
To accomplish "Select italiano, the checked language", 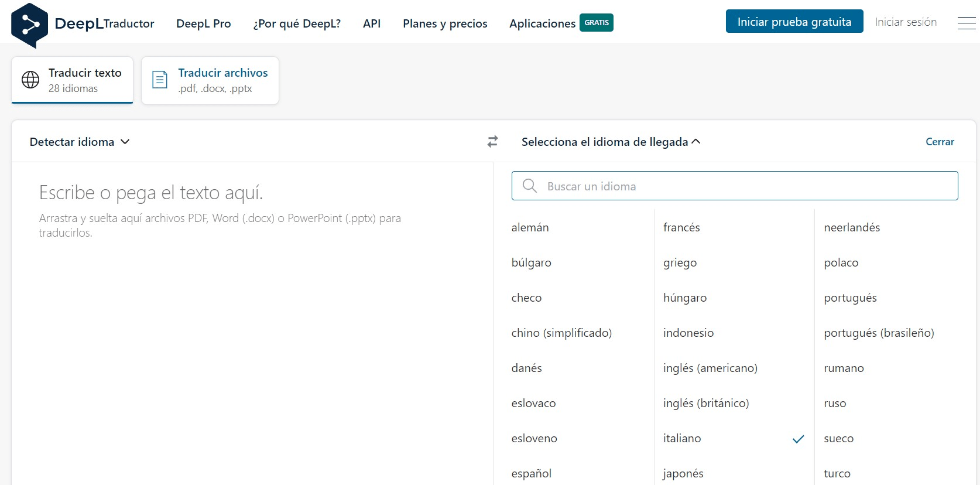I will (682, 438).
